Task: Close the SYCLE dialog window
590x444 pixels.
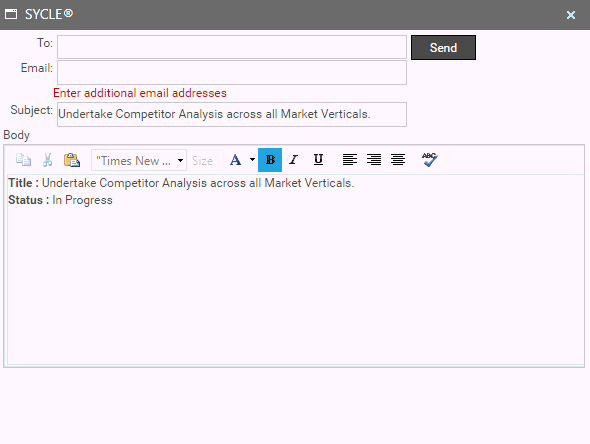Action: coord(571,15)
